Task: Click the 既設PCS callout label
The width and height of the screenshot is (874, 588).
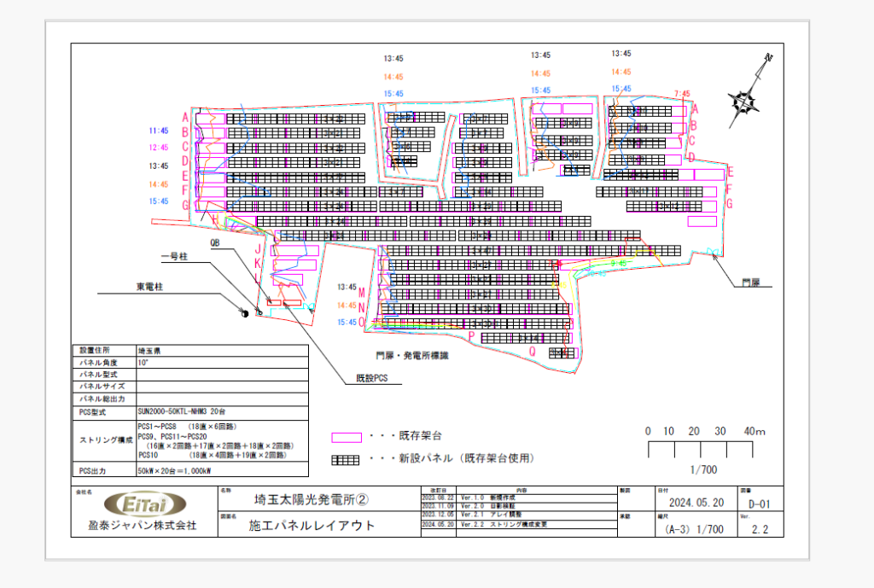Action: 372,378
